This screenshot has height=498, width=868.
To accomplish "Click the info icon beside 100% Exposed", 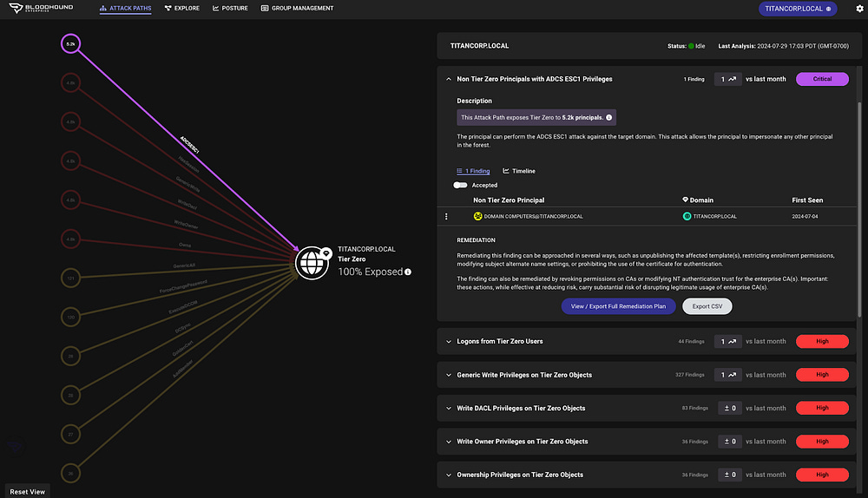I will coord(408,272).
